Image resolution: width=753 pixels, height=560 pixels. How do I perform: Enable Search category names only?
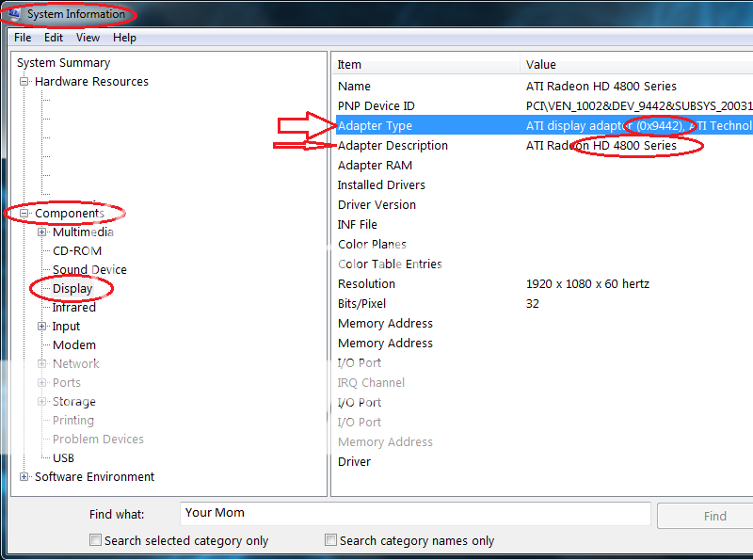coord(330,540)
